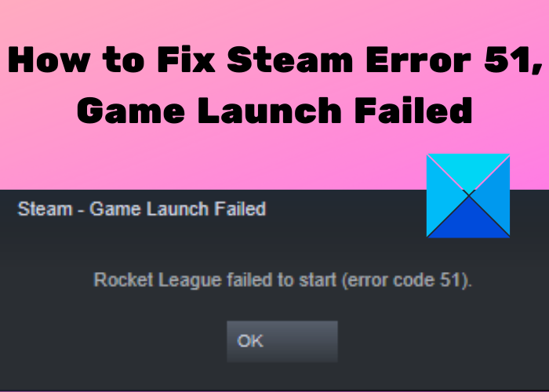Click the left triangle of the blue logo
Screen dimensions: 549x392
click(x=442, y=196)
